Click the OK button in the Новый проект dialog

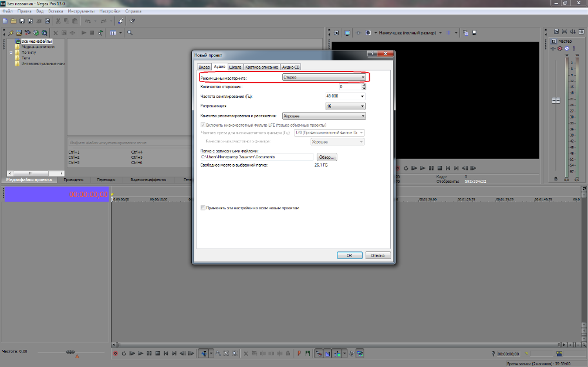[349, 256]
